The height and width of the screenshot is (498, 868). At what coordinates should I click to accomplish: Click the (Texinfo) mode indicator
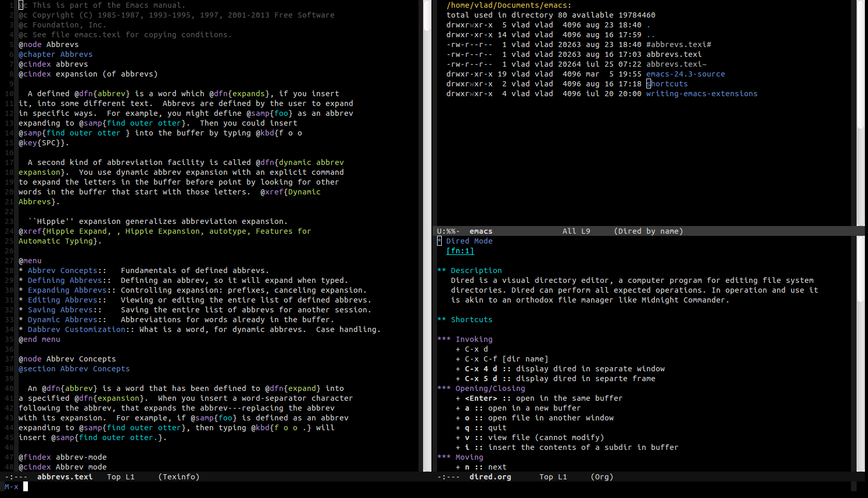pos(179,477)
